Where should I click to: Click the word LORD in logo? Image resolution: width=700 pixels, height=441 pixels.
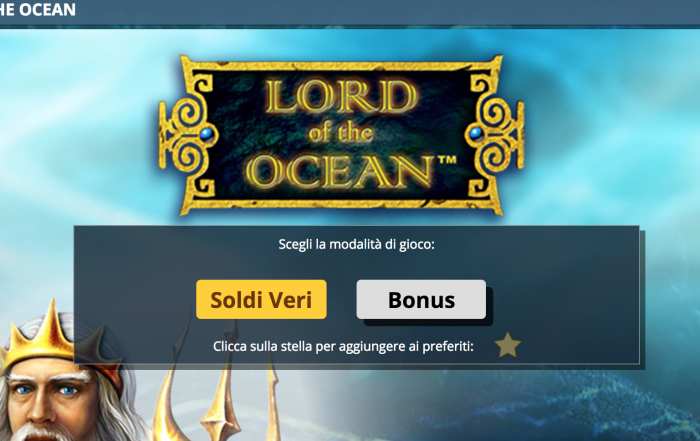341,97
